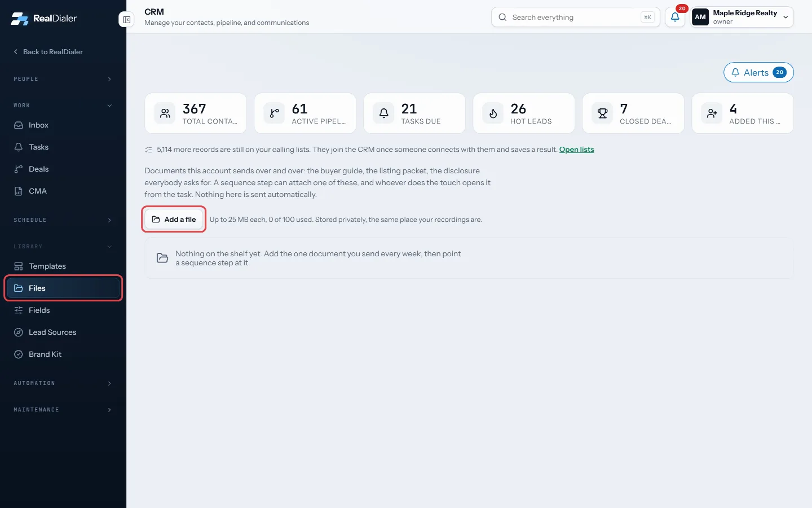Click the RealDialer logo icon

point(19,19)
